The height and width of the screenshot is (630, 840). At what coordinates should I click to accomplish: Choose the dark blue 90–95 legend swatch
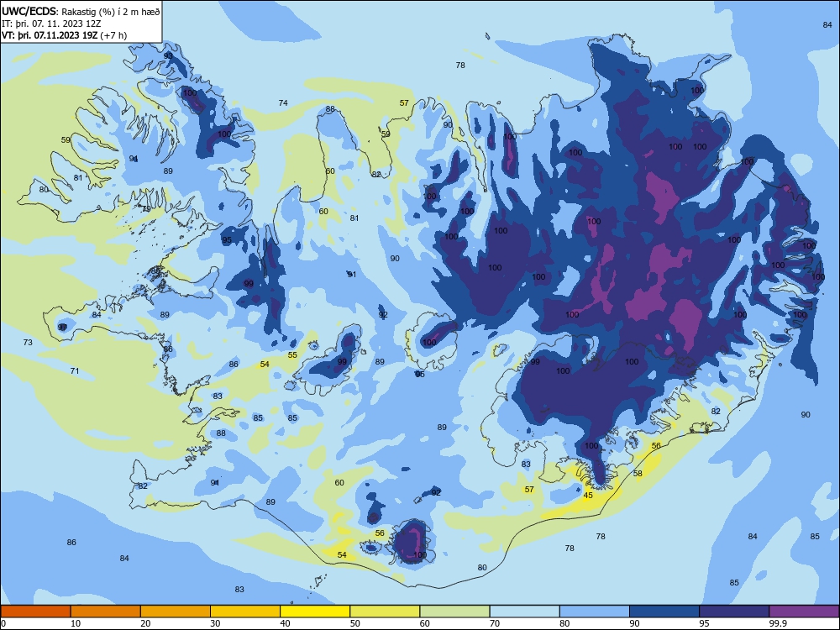coord(664,612)
